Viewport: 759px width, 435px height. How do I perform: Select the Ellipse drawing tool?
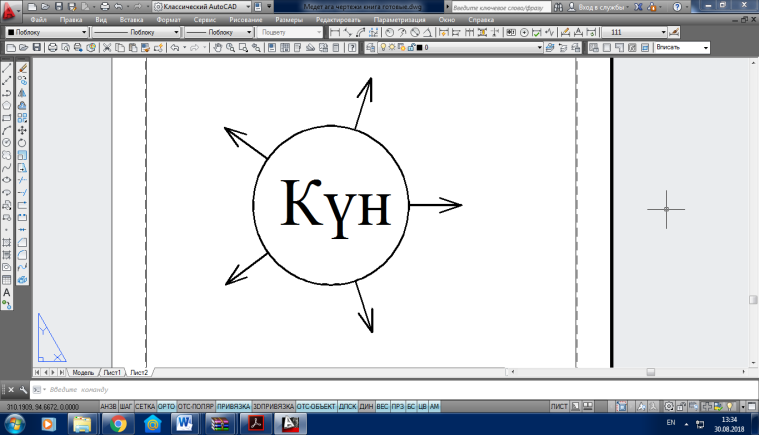click(x=7, y=180)
